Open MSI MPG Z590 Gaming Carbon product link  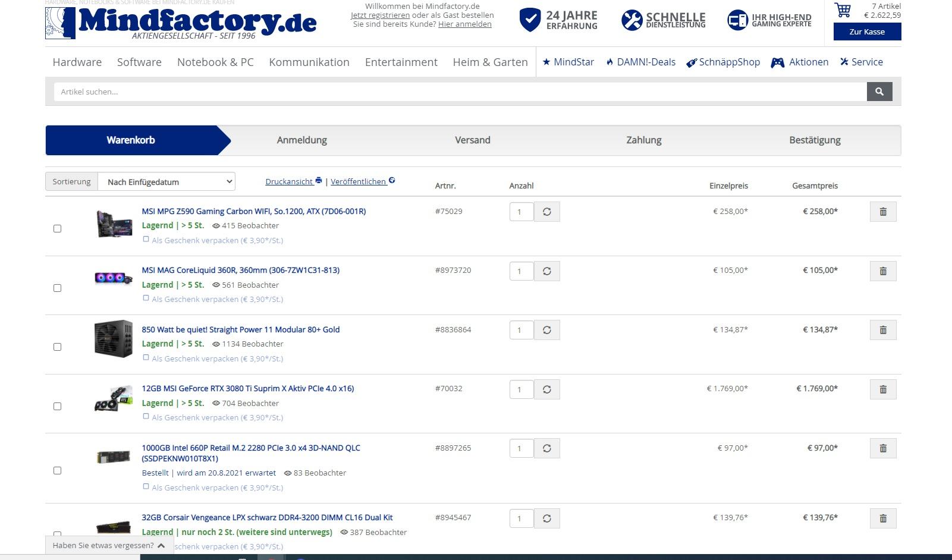(x=254, y=211)
